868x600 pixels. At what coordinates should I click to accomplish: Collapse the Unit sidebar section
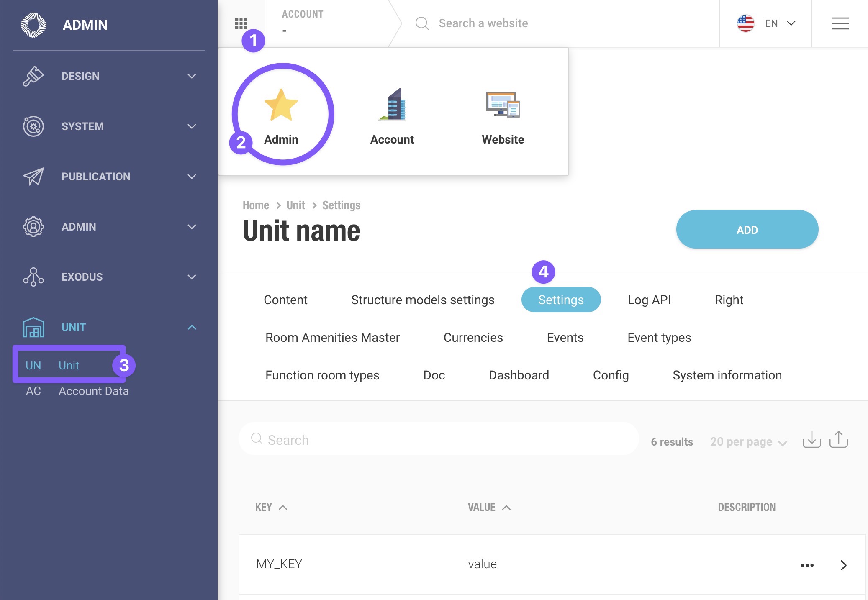[x=192, y=327]
